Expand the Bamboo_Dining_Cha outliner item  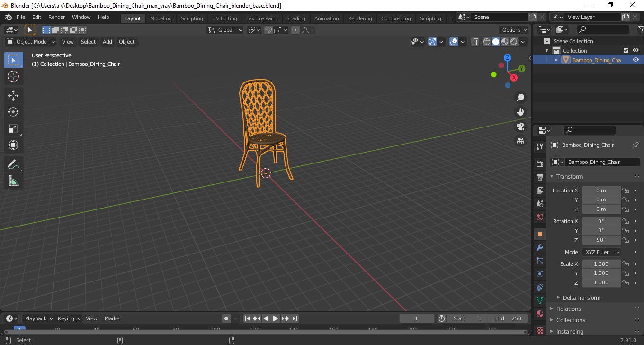tap(556, 60)
